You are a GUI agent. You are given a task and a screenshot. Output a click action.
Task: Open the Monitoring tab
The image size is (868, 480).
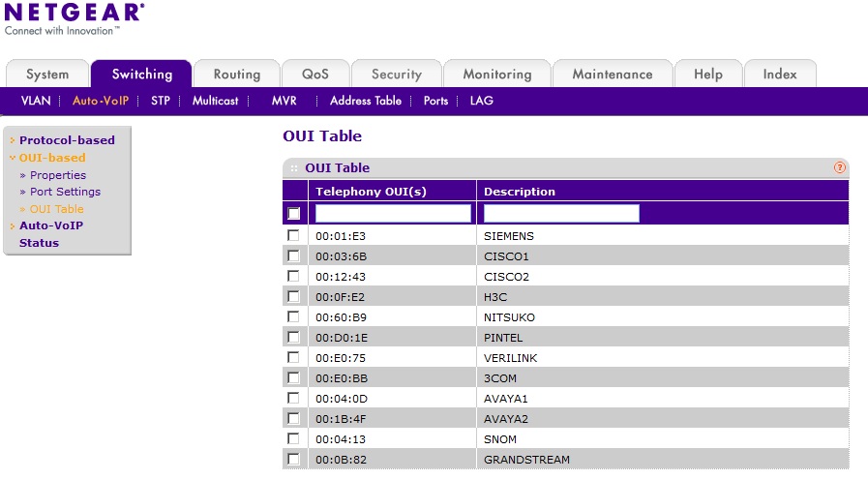pos(497,75)
